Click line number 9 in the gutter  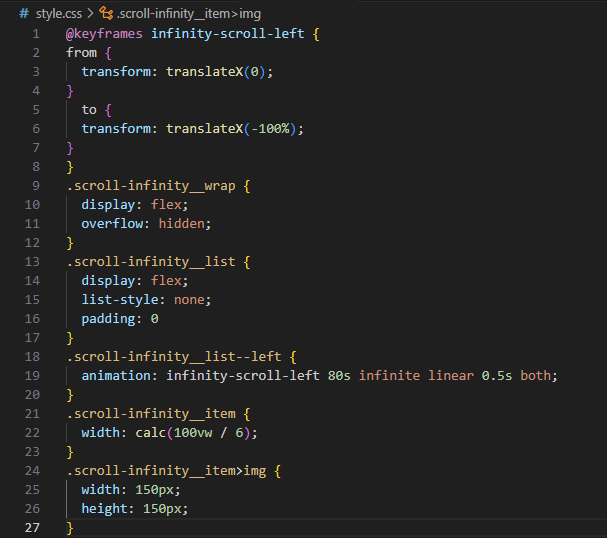[36, 185]
